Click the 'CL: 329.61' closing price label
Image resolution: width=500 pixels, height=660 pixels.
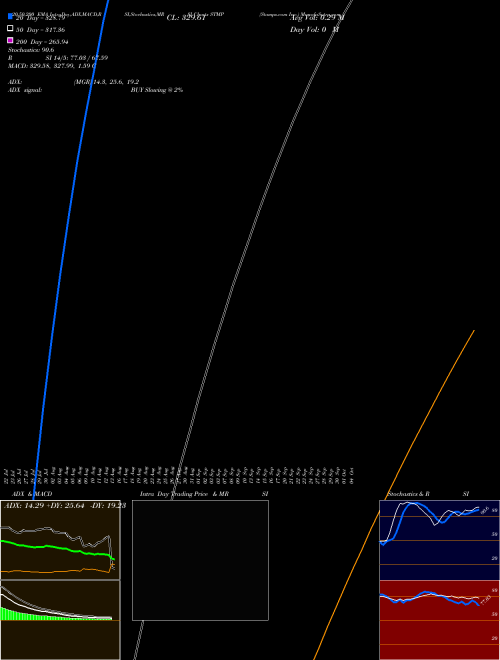(x=186, y=18)
